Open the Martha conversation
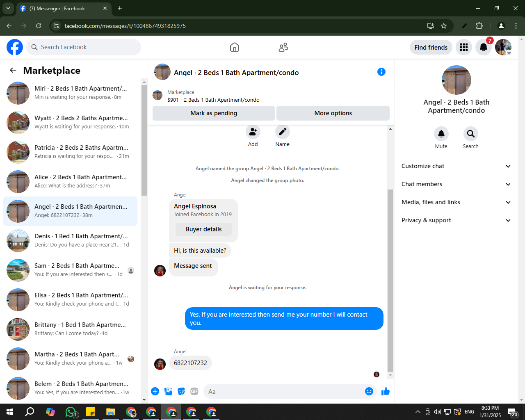Viewport: 525px width, 420px height. coord(70,359)
